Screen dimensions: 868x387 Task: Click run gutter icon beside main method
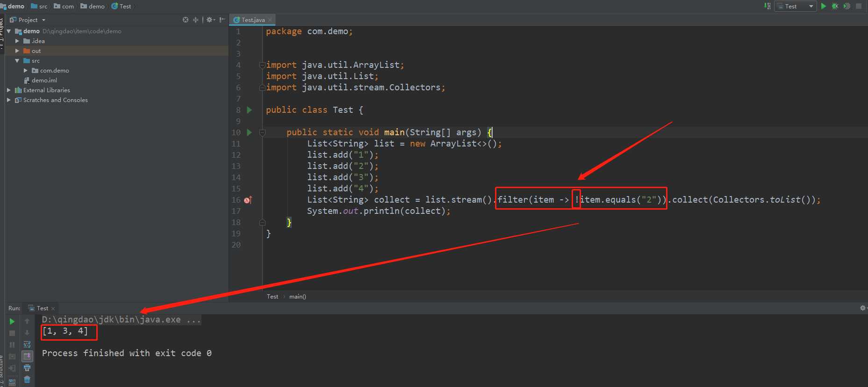pos(249,132)
